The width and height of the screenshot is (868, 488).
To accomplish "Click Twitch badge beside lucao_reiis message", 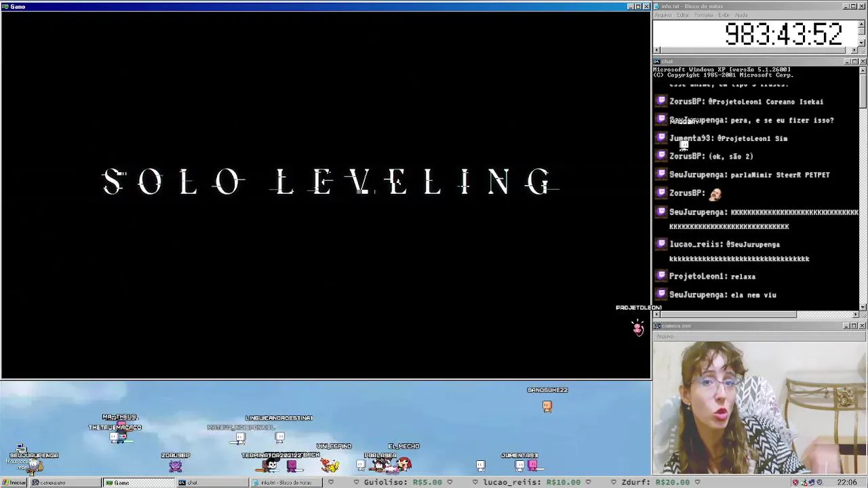I will [x=662, y=244].
